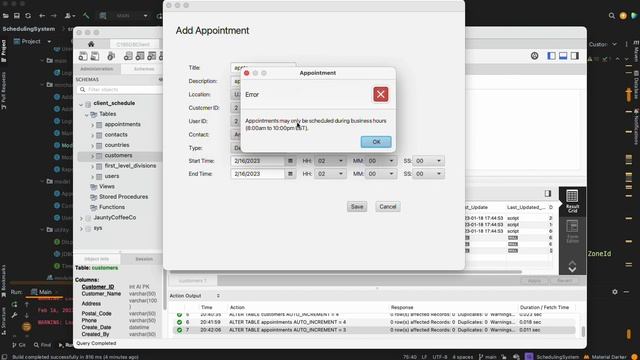The width and height of the screenshot is (640, 360).
Task: Select Functions folder in Workbench
Action: click(111, 207)
